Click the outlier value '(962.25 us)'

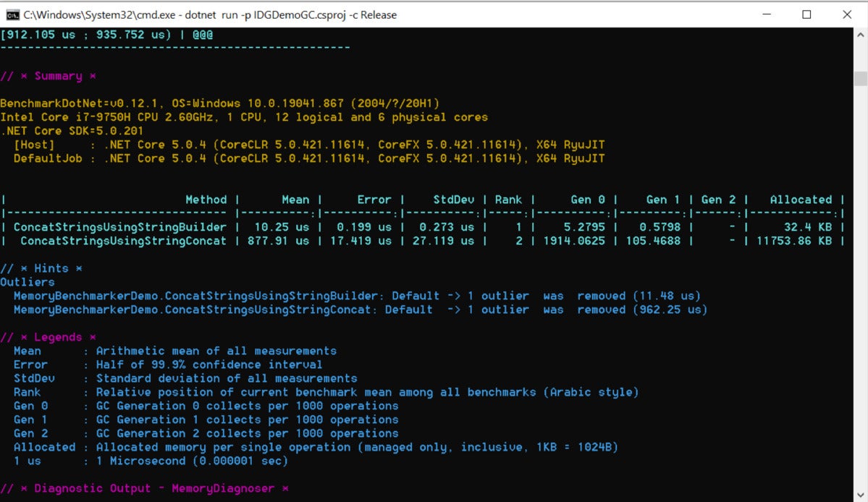(670, 310)
